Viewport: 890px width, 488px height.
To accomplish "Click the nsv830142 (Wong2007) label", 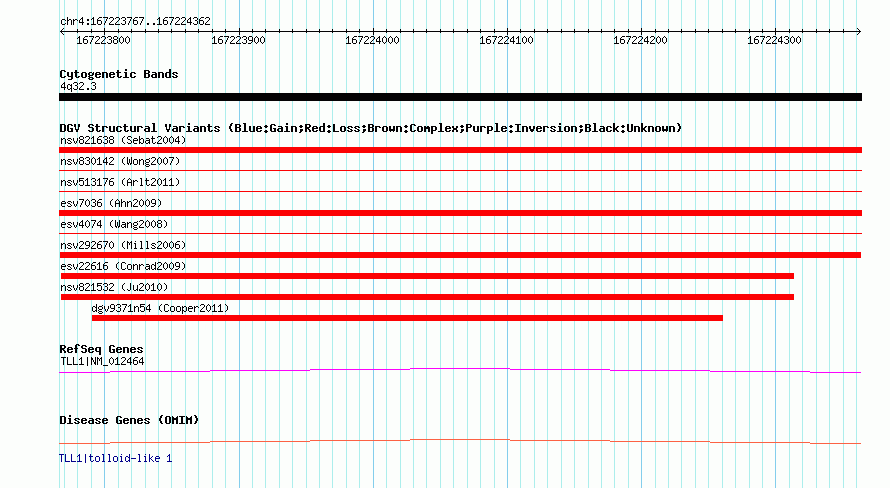I will 120,161.
